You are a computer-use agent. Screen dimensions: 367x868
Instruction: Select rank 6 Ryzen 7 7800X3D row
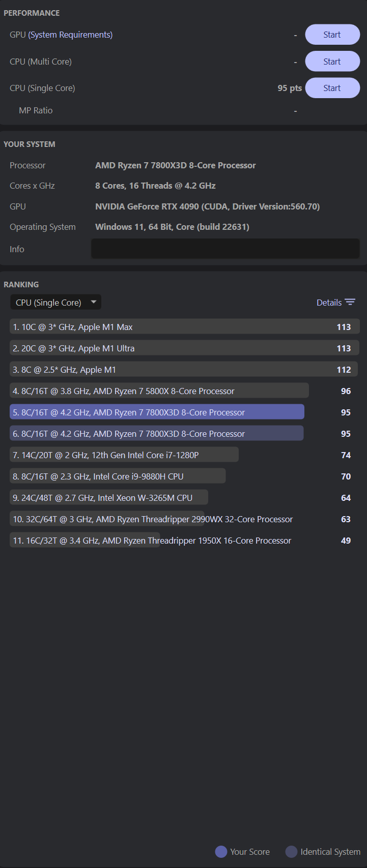tap(184, 434)
